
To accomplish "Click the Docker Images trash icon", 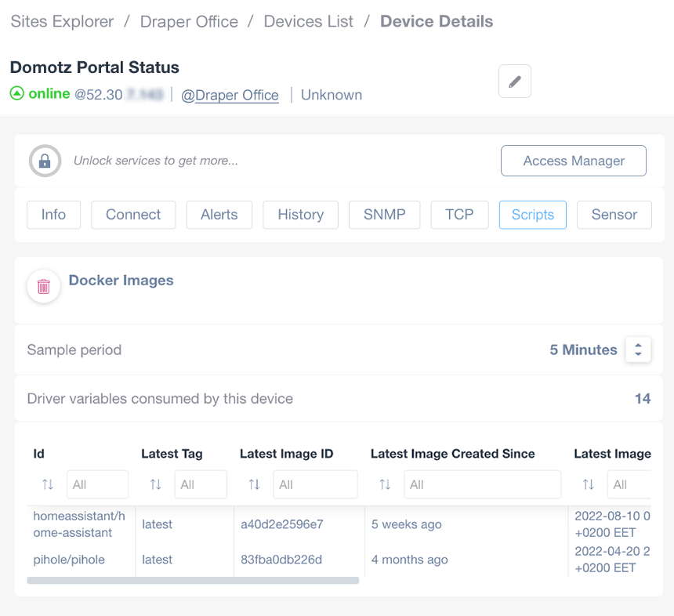I will [x=43, y=286].
